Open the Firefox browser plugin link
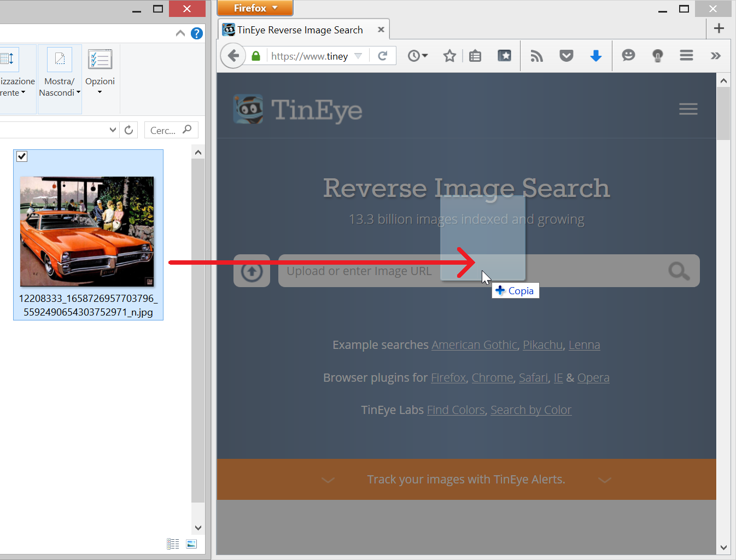Viewport: 736px width, 560px height. 448,378
